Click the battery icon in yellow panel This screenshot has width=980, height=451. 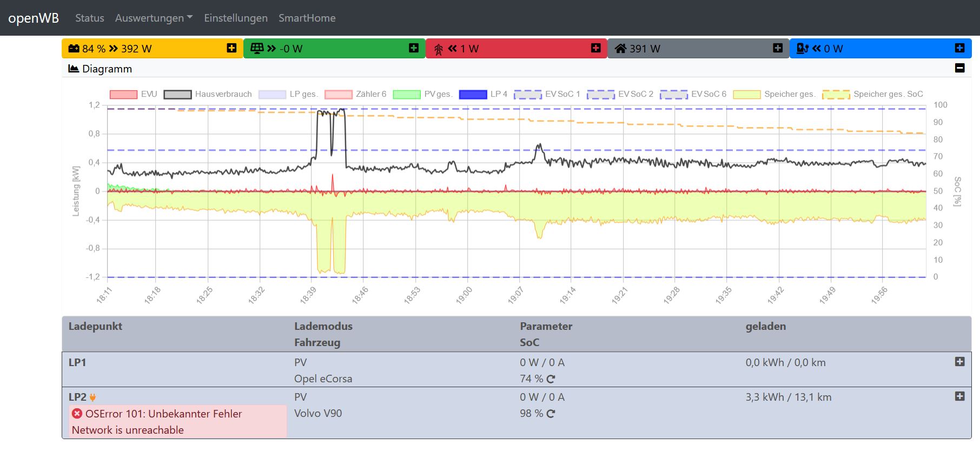click(74, 49)
